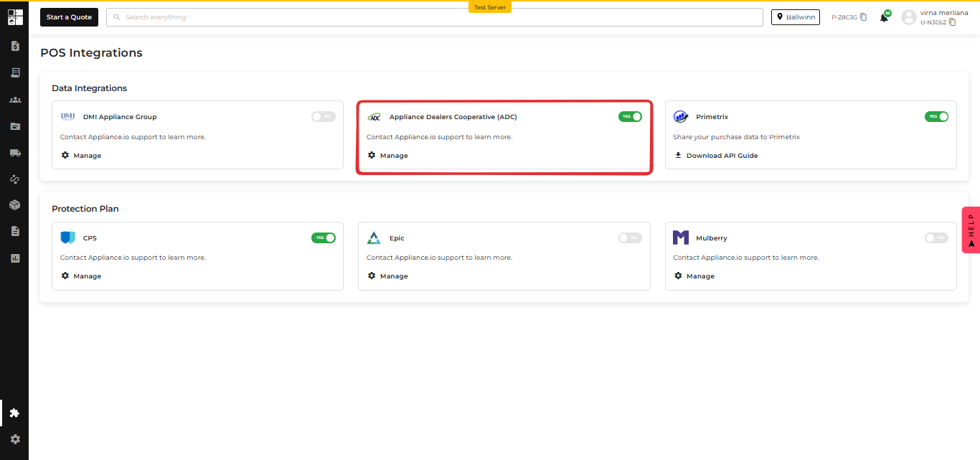Screen dimensions: 980x460
Task: Click Manage under Mulberry
Action: 694,276
